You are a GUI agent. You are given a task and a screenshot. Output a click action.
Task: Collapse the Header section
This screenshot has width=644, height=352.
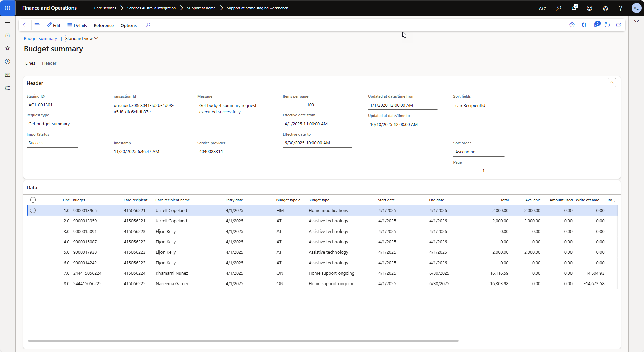[x=611, y=83]
